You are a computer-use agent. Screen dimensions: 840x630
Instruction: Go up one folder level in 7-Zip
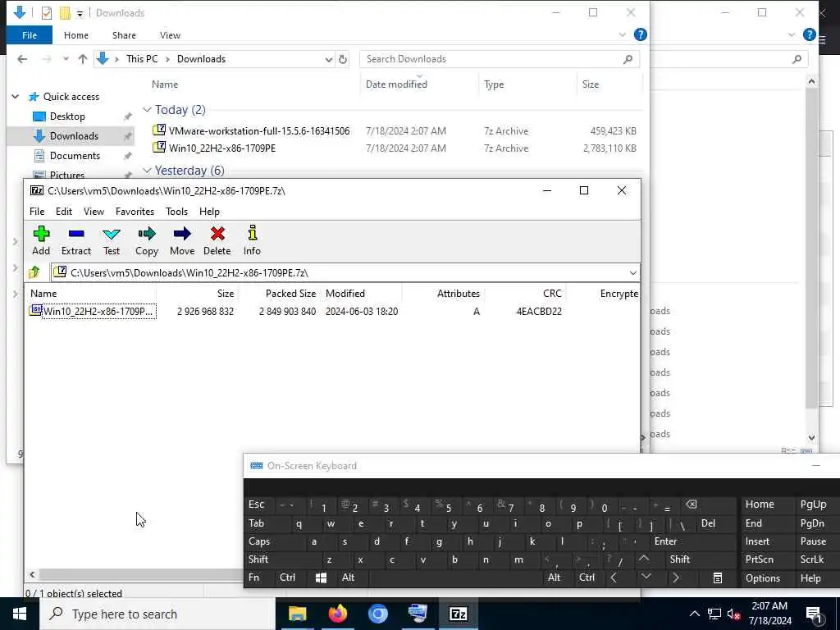pos(34,272)
